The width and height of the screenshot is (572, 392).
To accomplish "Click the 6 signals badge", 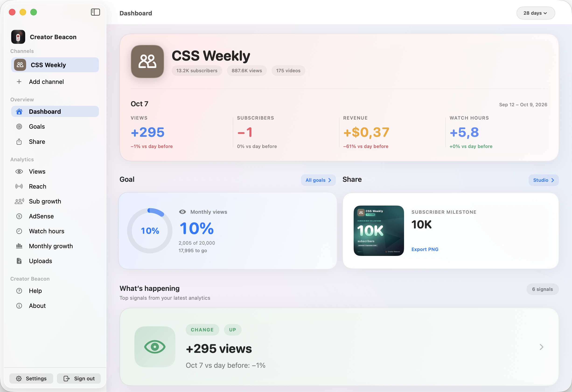I will click(x=542, y=289).
